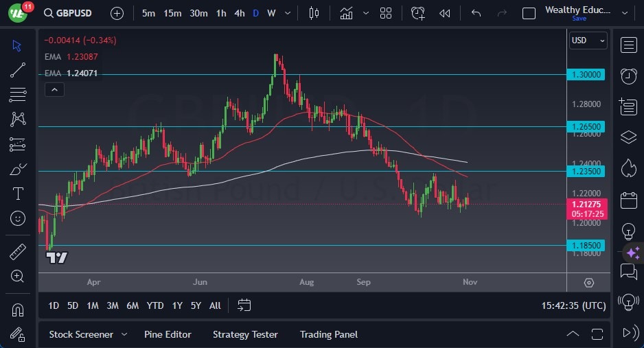This screenshot has height=348, width=644.
Task: Select the ruler measure tool
Action: pos(18,252)
